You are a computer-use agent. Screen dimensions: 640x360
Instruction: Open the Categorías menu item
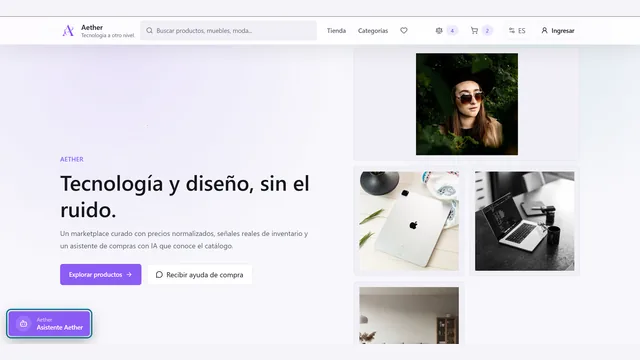point(373,31)
